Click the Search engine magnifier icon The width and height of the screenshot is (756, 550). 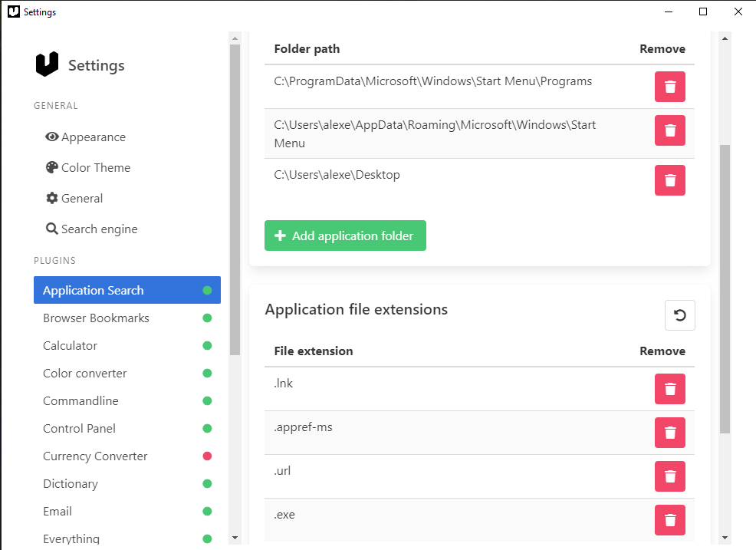(x=52, y=229)
